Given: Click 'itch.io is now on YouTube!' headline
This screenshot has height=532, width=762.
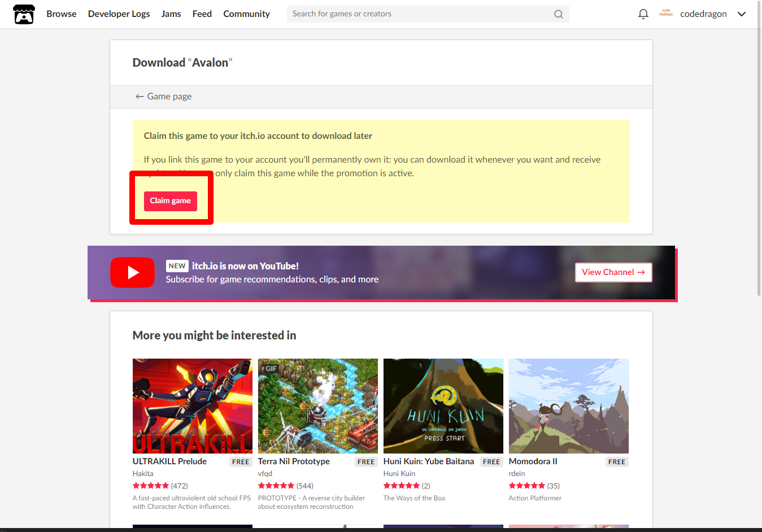Looking at the screenshot, I should (x=245, y=266).
